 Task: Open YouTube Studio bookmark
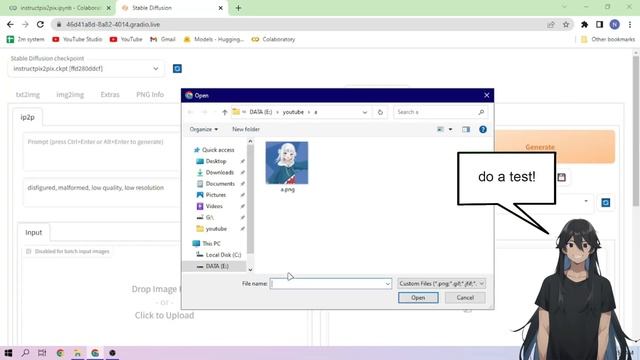pos(77,39)
